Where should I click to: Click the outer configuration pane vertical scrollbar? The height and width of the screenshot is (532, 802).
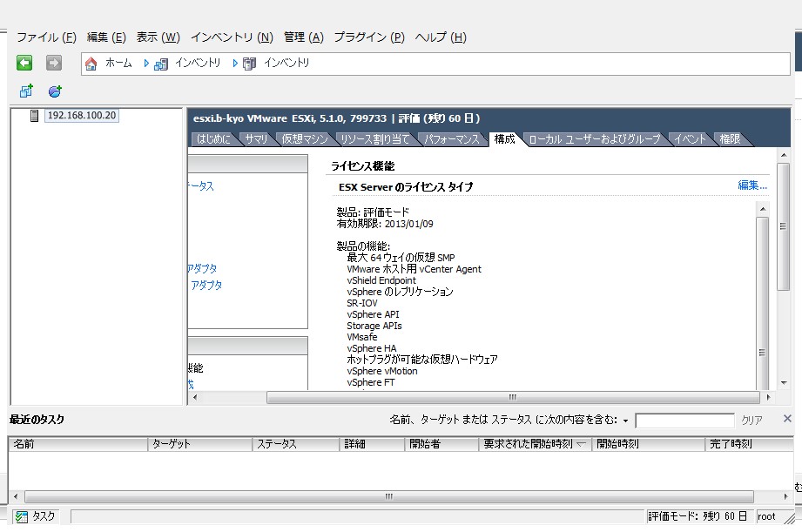tap(783, 226)
